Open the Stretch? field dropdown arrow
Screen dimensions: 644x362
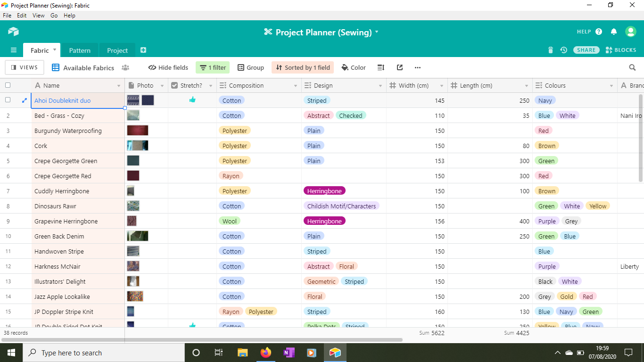[x=210, y=86]
